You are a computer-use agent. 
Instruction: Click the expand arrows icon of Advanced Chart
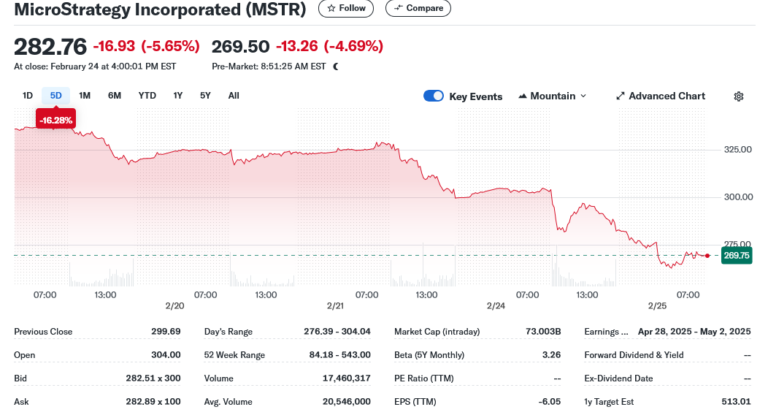pyautogui.click(x=620, y=96)
